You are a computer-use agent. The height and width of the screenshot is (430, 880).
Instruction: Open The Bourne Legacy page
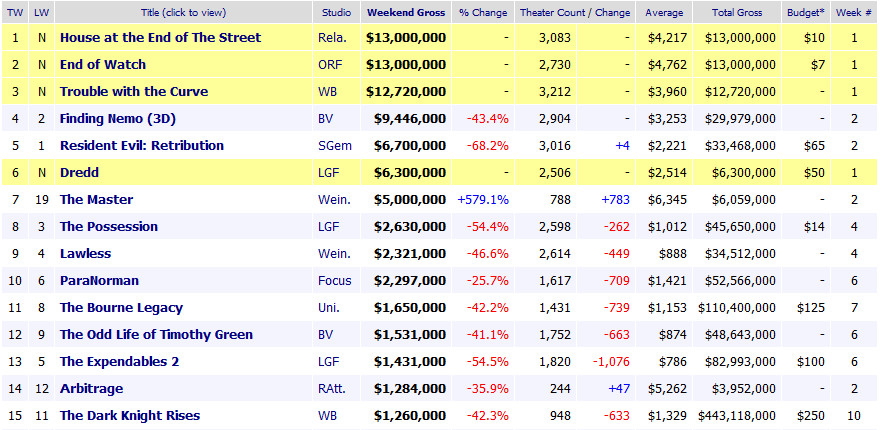click(121, 308)
